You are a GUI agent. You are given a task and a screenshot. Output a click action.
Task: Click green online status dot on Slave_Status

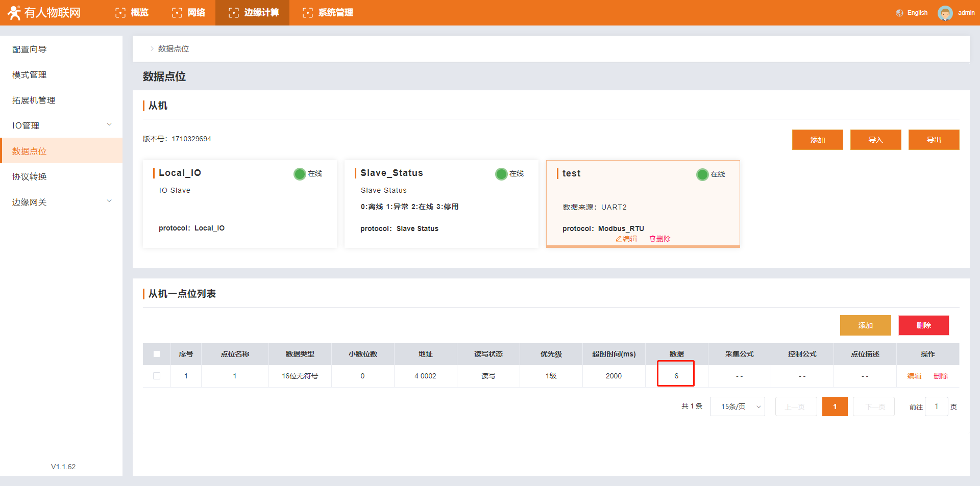[x=501, y=174]
